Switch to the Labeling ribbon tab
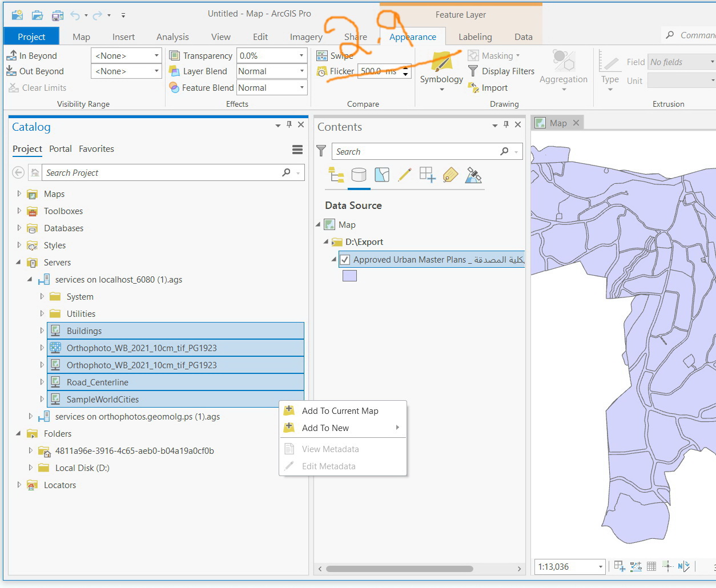Screen dimensions: 716x588 point(474,37)
